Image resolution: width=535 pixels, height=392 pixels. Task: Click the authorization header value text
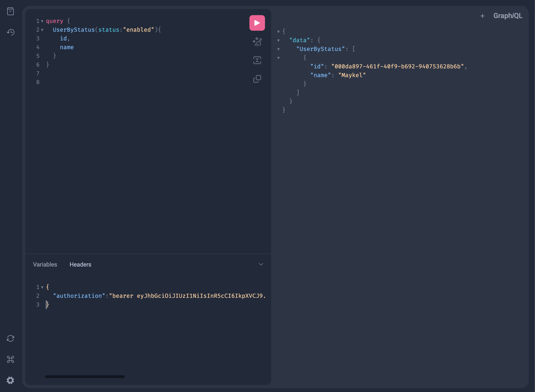(188, 296)
